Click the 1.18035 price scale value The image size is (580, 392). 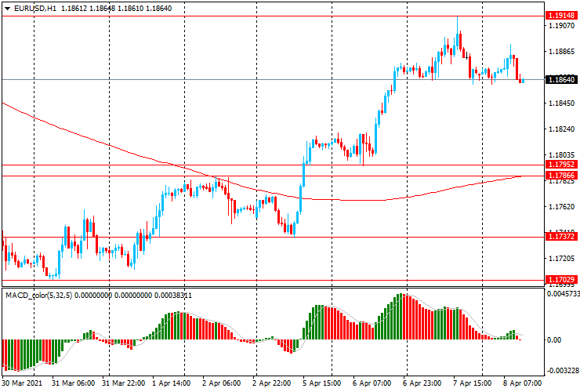[x=562, y=155]
